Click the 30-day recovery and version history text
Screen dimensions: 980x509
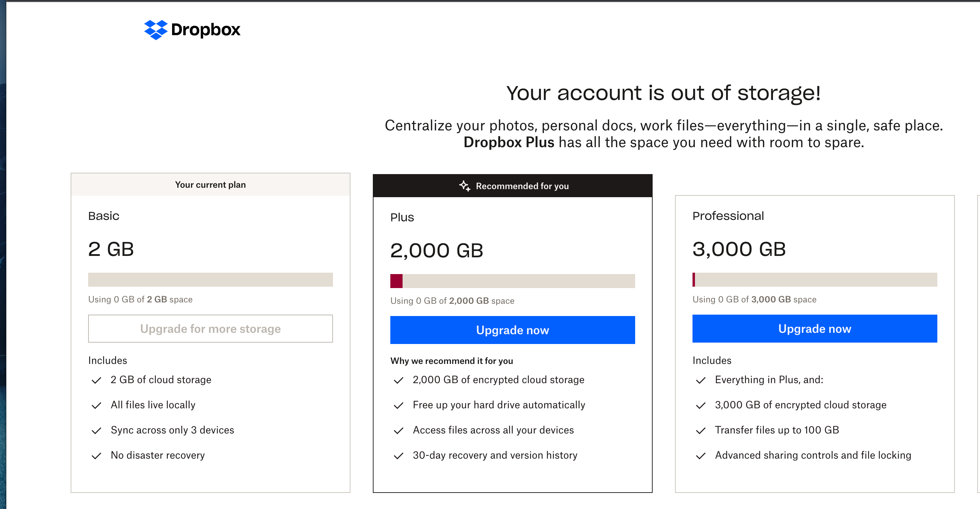pos(495,455)
